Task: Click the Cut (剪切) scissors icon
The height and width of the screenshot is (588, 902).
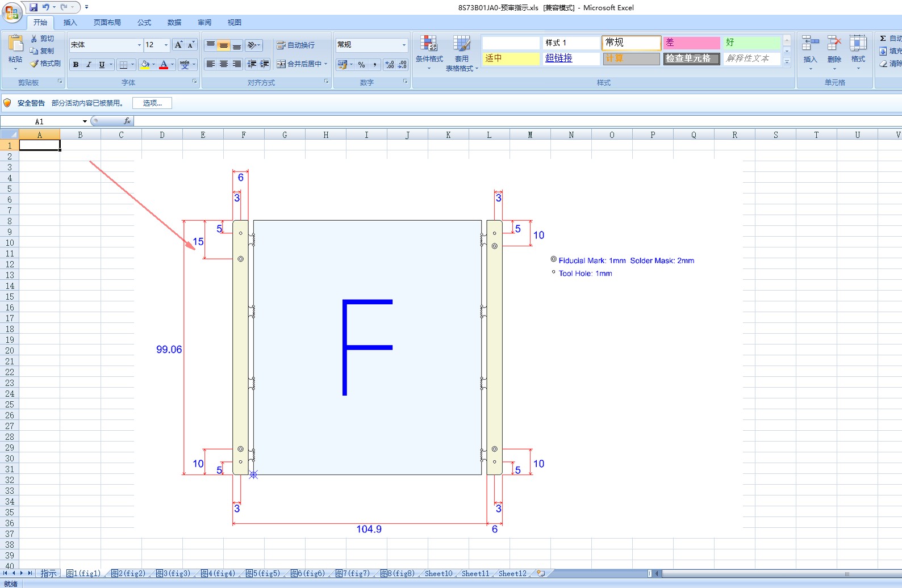Action: point(34,39)
